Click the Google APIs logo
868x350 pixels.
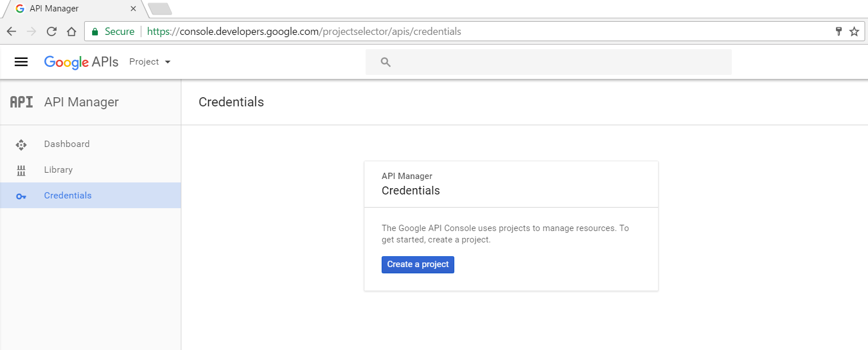81,62
